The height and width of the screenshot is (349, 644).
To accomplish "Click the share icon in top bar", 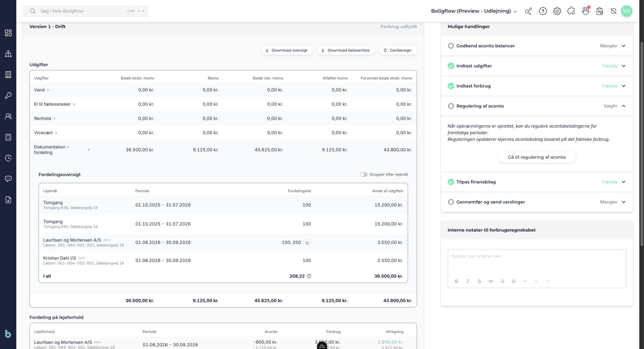I will (x=528, y=11).
